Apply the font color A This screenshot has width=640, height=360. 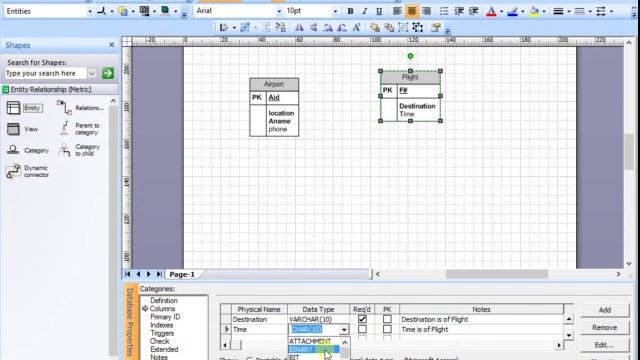[x=491, y=11]
